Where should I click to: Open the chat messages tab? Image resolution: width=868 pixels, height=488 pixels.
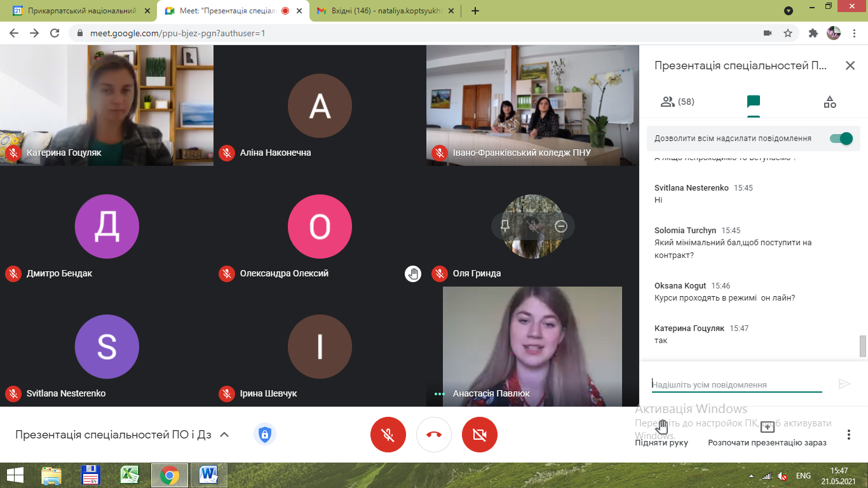pyautogui.click(x=754, y=102)
